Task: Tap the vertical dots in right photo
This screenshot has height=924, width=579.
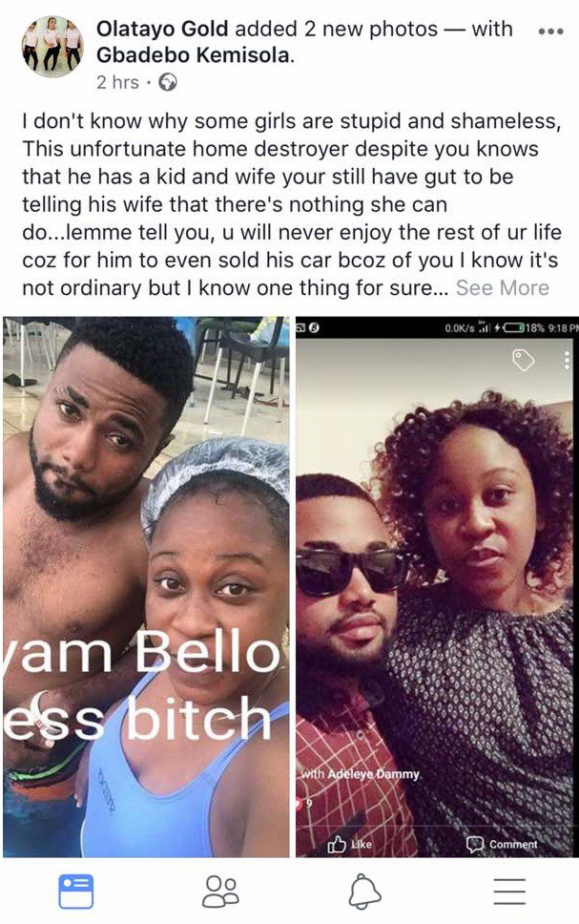Action: coord(567,360)
